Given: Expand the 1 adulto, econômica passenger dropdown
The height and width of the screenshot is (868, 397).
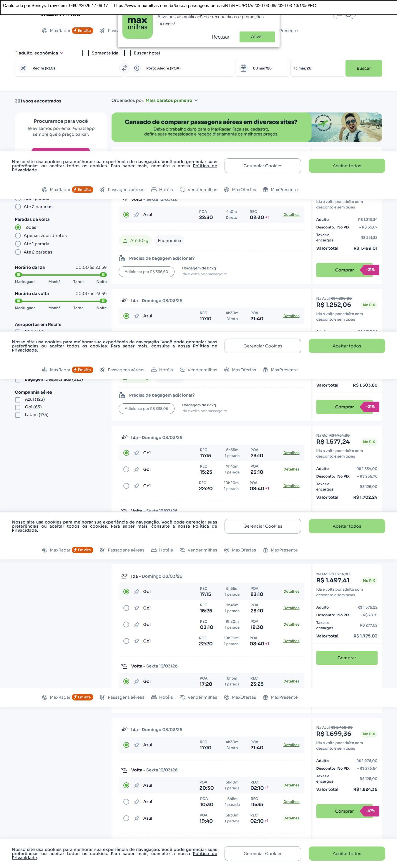Looking at the screenshot, I should (x=39, y=53).
